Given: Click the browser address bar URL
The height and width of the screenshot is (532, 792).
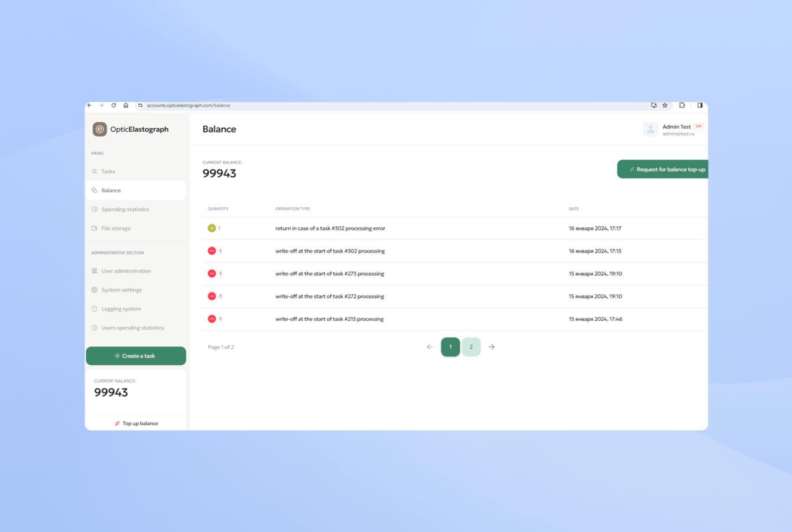Looking at the screenshot, I should pyautogui.click(x=189, y=105).
